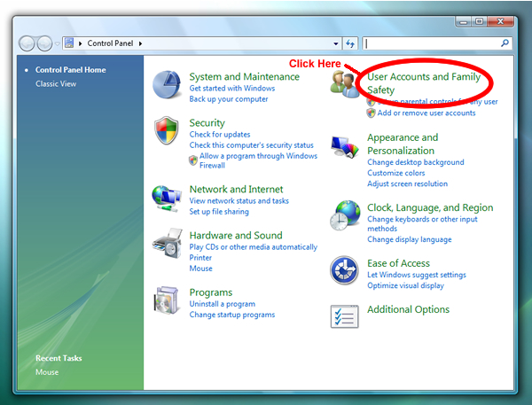
Task: Click Change keyboards or other input methods
Action: [x=422, y=224]
